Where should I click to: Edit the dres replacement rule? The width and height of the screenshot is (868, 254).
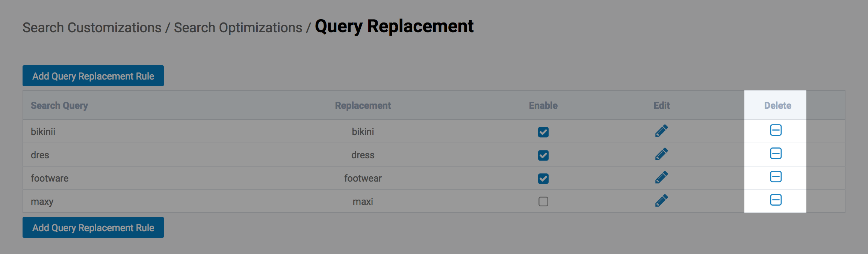pyautogui.click(x=661, y=154)
